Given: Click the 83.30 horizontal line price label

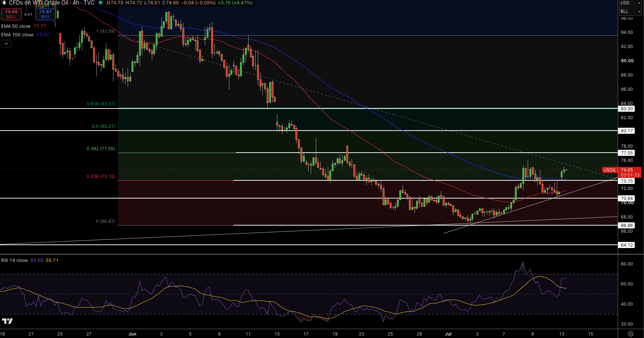Looking at the screenshot, I should 627,109.
